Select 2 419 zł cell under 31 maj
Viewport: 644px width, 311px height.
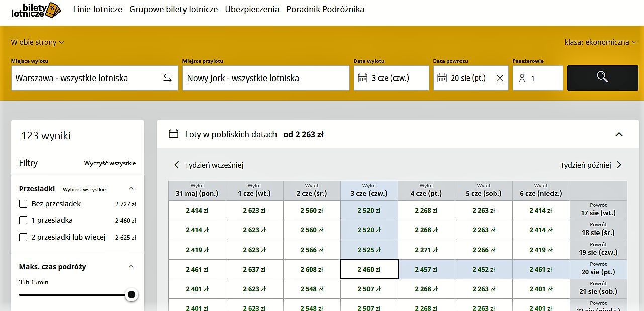197,250
